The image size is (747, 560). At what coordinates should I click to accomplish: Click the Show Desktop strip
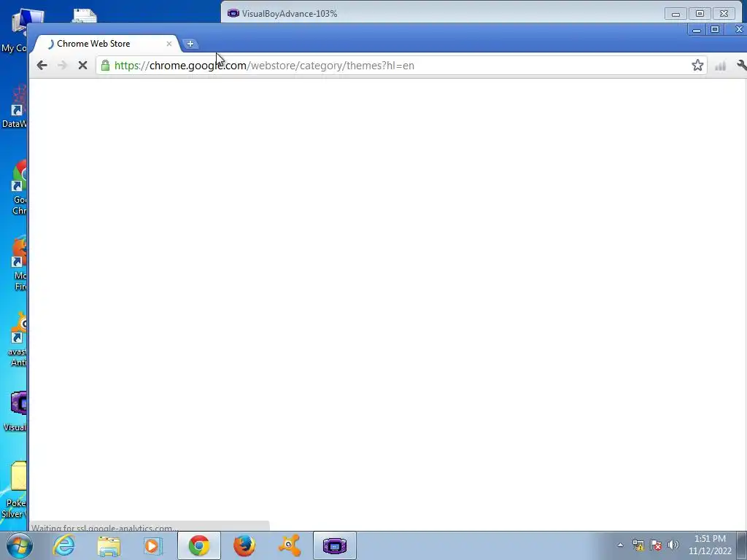pos(742,545)
